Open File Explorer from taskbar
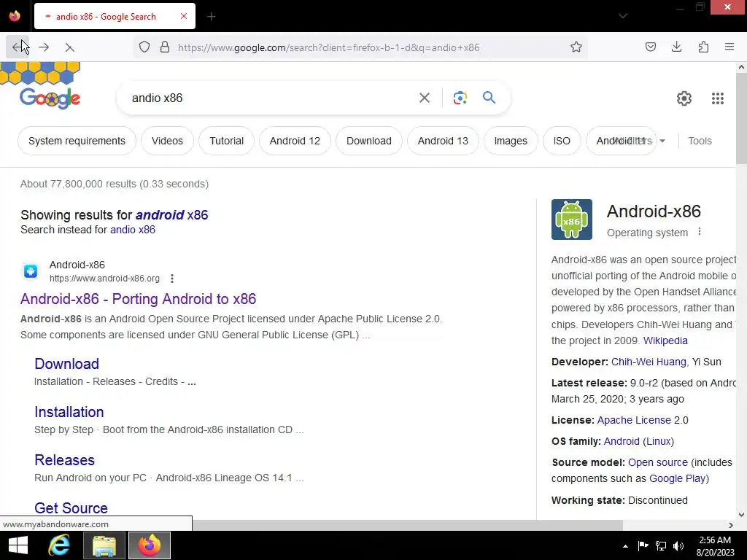Image resolution: width=747 pixels, height=560 pixels. pyautogui.click(x=104, y=545)
